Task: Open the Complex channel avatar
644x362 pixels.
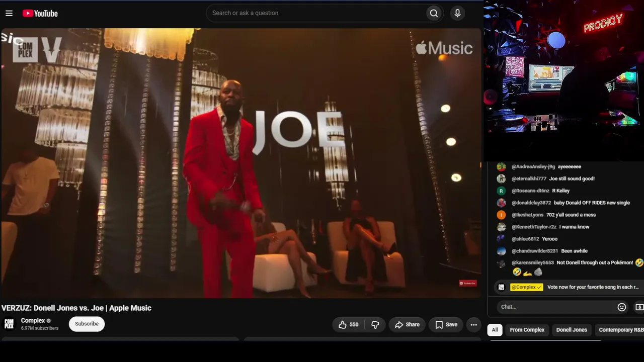Action: tap(9, 324)
